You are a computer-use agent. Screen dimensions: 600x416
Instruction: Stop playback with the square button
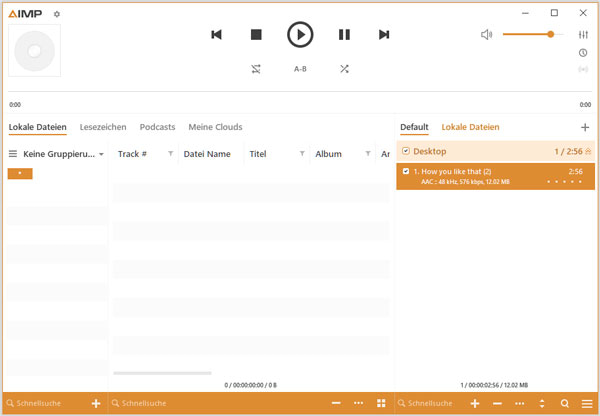point(256,35)
